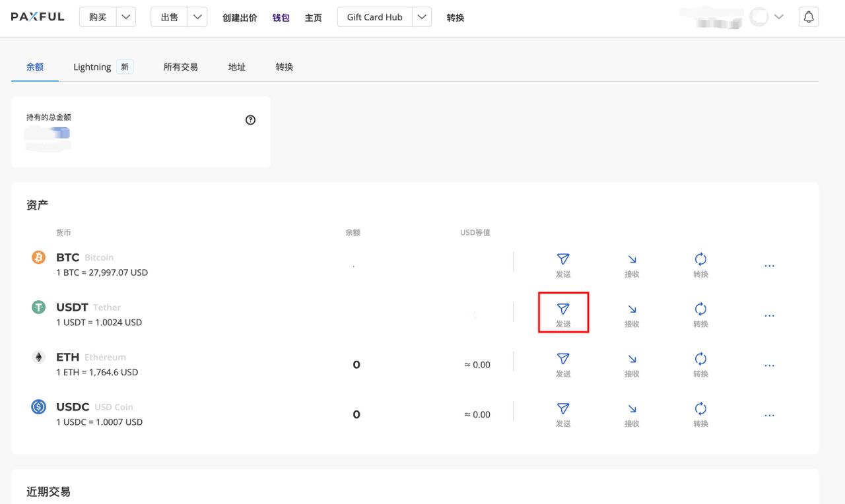The image size is (845, 504).
Task: Click the ETH Ethereum coin icon
Action: point(39,357)
